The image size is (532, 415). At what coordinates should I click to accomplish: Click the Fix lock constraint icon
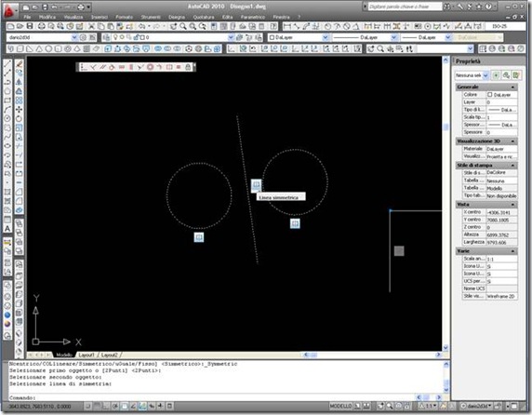(188, 67)
